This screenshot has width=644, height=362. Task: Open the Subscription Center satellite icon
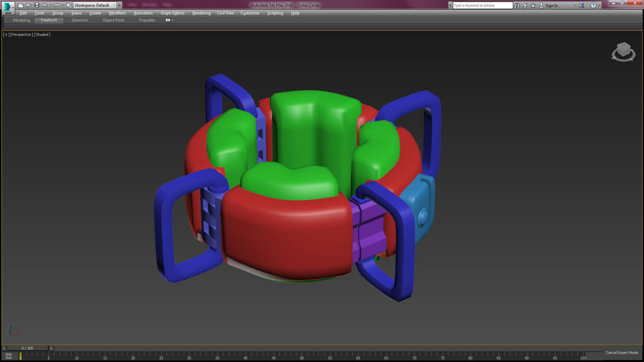pos(525,5)
